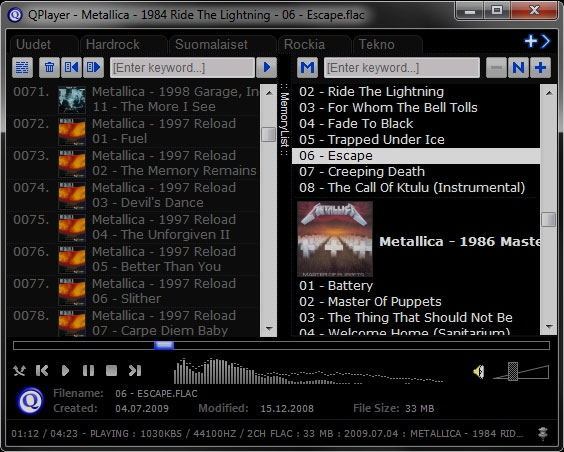Image resolution: width=564 pixels, height=452 pixels.
Task: Click the Play button
Action: click(x=65, y=370)
